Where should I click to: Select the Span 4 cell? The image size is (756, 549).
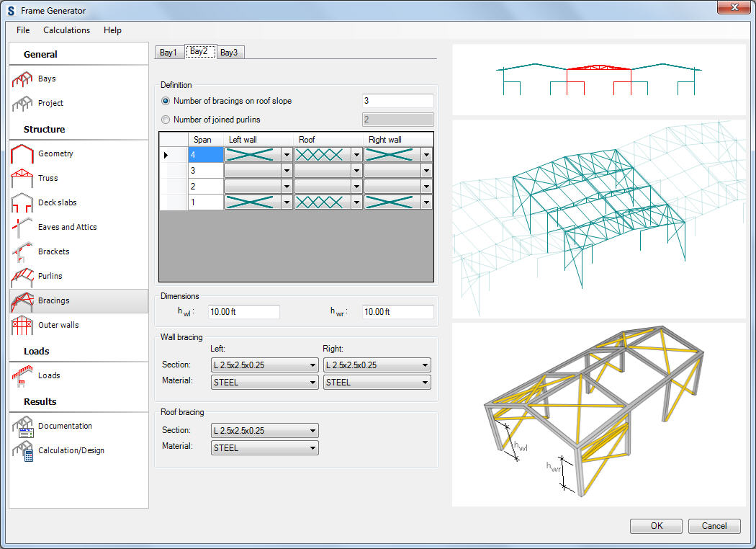[x=206, y=155]
